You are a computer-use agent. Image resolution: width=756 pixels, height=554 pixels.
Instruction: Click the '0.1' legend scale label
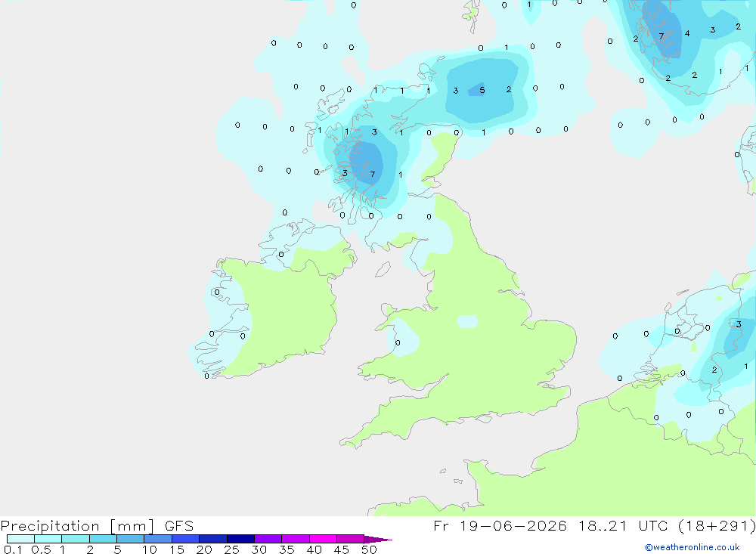pos(13,549)
